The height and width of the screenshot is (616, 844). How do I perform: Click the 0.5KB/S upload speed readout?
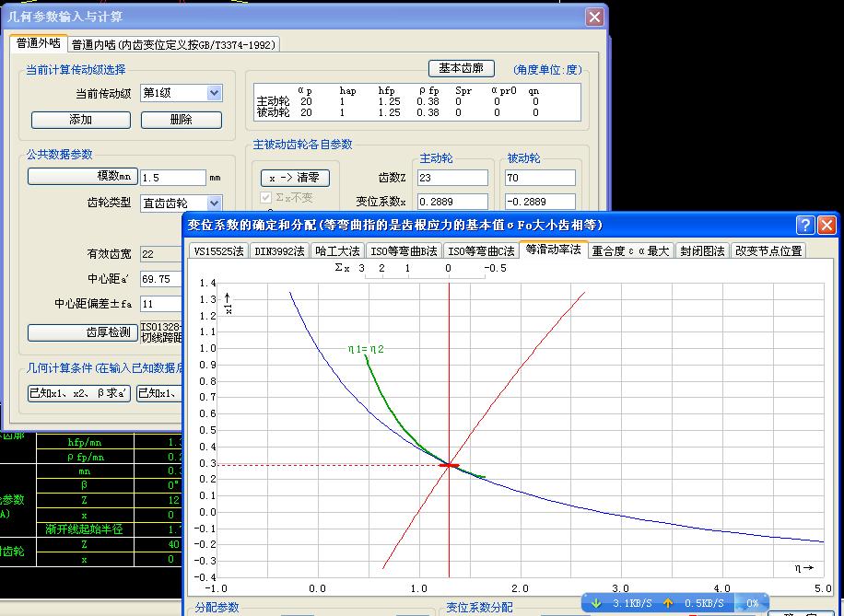click(x=704, y=604)
